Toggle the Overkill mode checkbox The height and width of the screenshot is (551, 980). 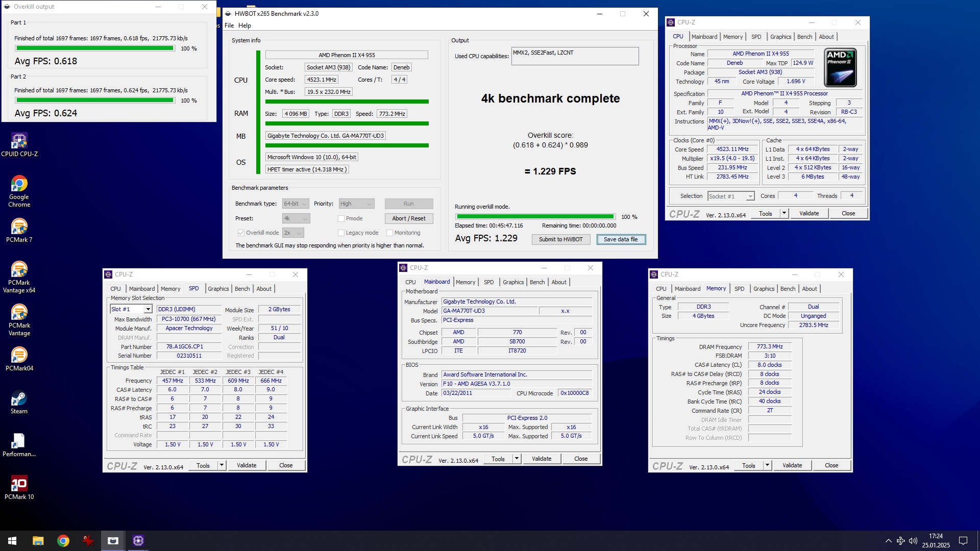click(x=241, y=233)
